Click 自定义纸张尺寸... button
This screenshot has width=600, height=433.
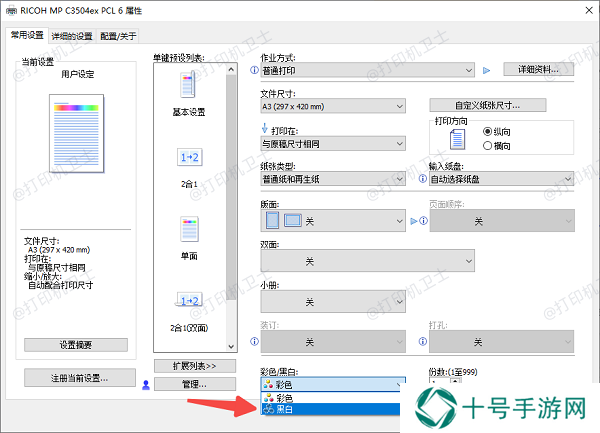pos(488,105)
